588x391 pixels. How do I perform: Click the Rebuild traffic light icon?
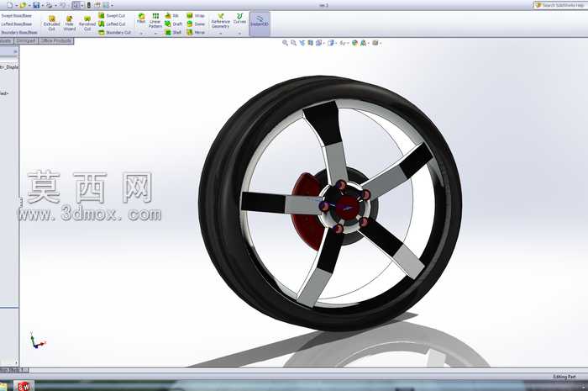pos(89,5)
